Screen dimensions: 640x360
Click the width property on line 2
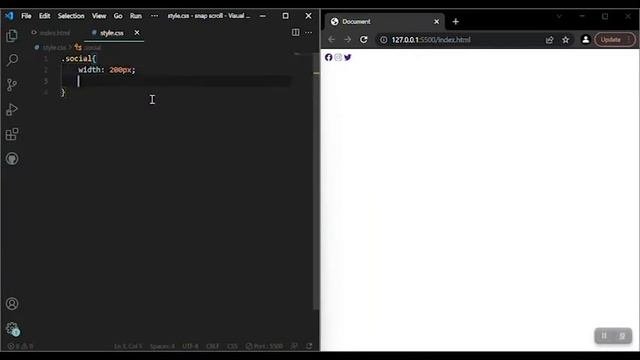pyautogui.click(x=89, y=70)
